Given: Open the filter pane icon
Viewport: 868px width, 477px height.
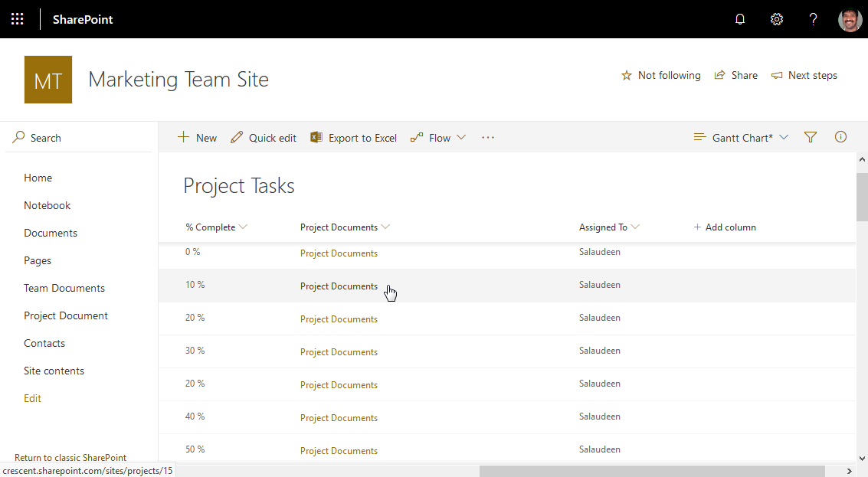Looking at the screenshot, I should pos(810,137).
